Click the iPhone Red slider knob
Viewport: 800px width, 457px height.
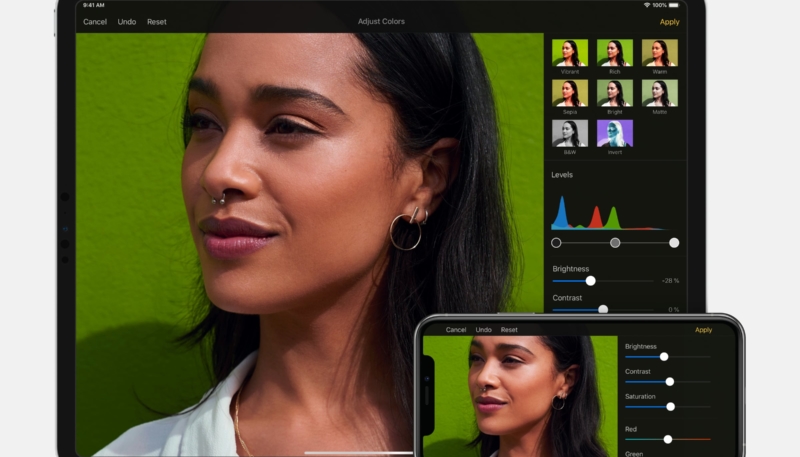(x=668, y=438)
